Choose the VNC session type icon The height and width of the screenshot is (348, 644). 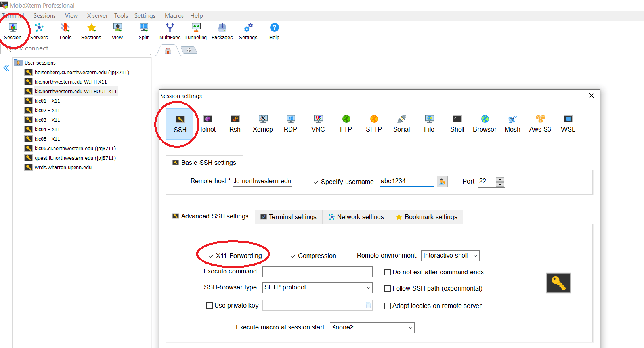(x=318, y=124)
